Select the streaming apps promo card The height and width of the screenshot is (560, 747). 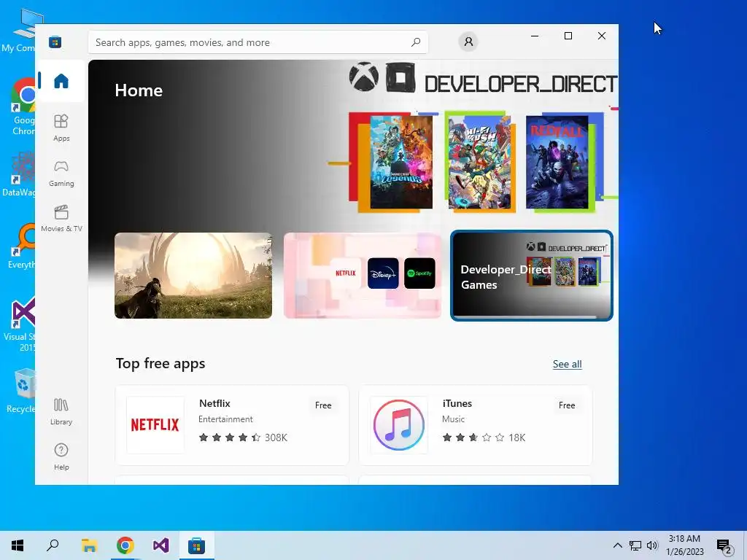pyautogui.click(x=363, y=275)
